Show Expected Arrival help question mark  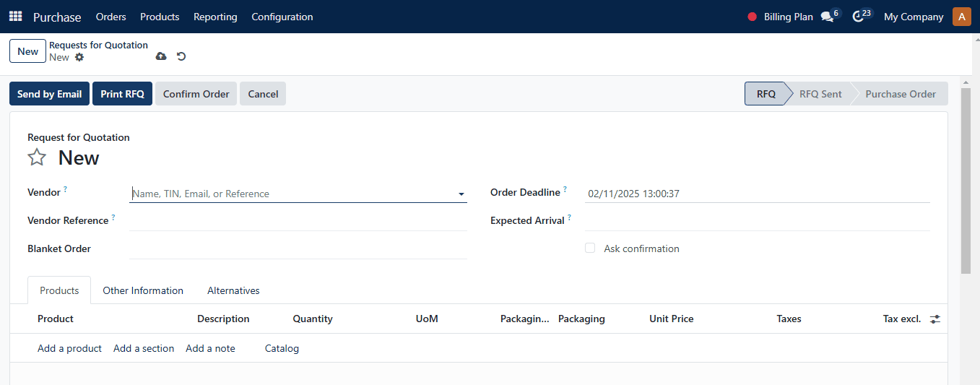click(569, 217)
